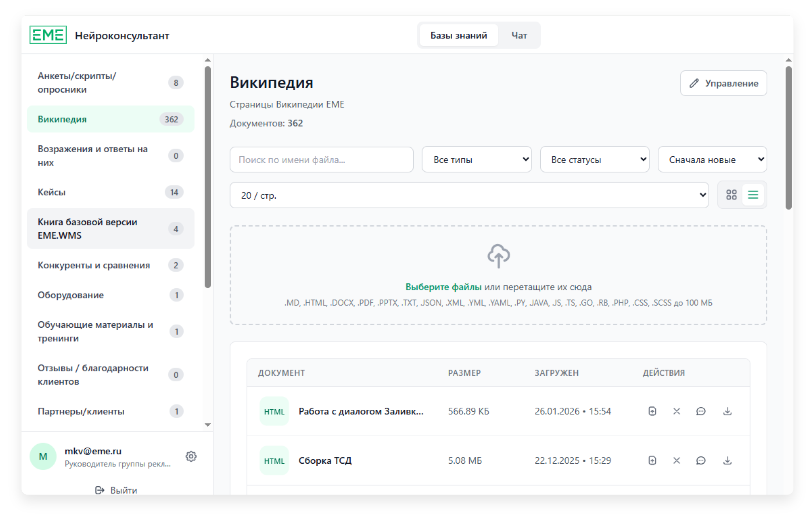Click the settings gear next to mkv@eme.ru
The image size is (812, 523).
tap(191, 456)
